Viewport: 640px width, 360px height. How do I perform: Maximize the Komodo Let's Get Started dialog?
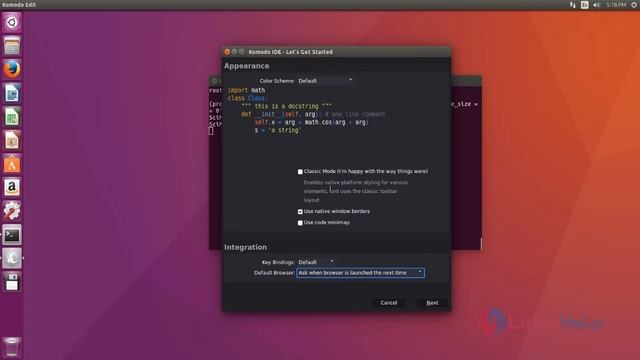pyautogui.click(x=241, y=52)
